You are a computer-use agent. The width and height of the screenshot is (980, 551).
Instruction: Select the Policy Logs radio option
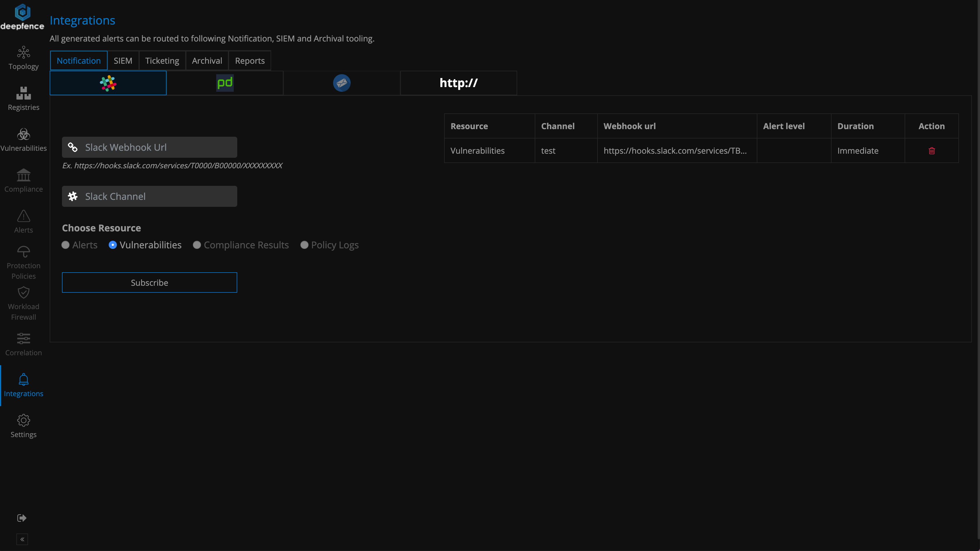304,245
